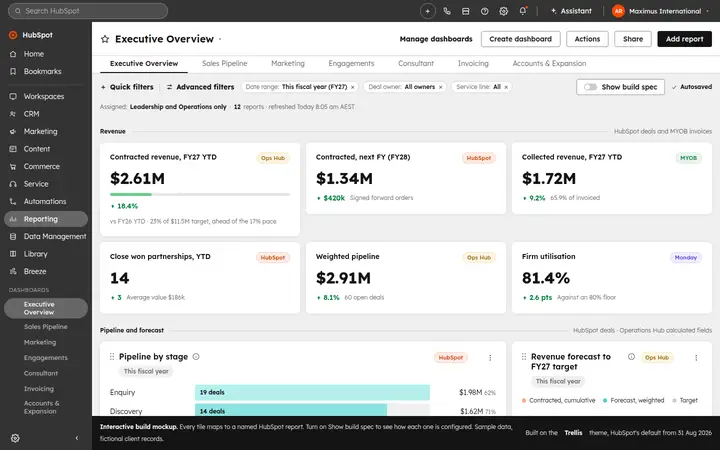Remove the Deal owner filter chip

click(x=440, y=87)
